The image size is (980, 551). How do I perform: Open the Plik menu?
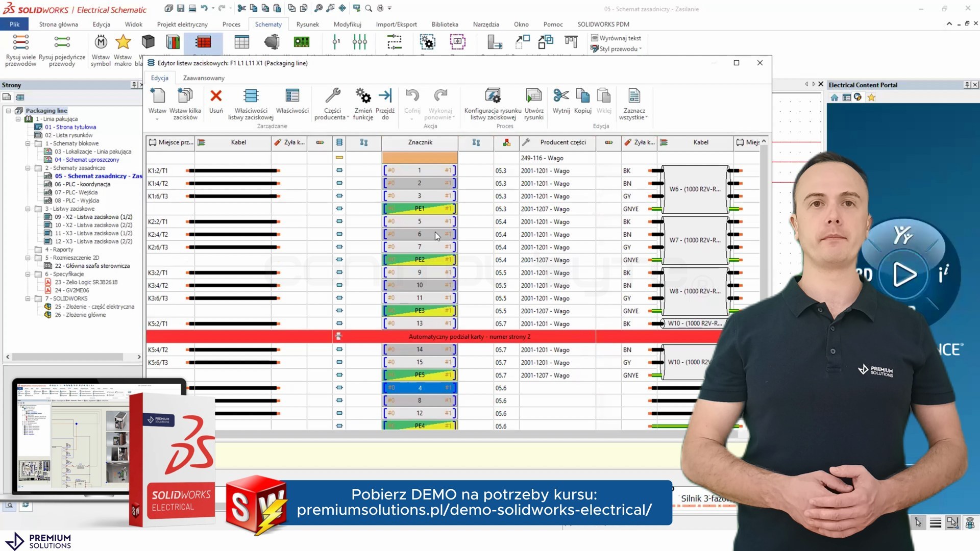pos(14,24)
